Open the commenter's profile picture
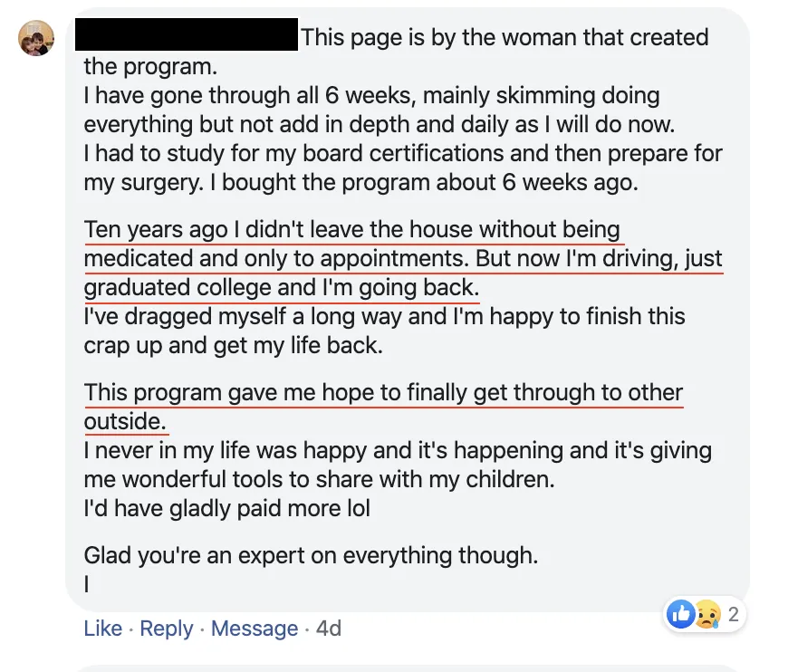Viewport: 788px width, 672px height. click(x=36, y=38)
